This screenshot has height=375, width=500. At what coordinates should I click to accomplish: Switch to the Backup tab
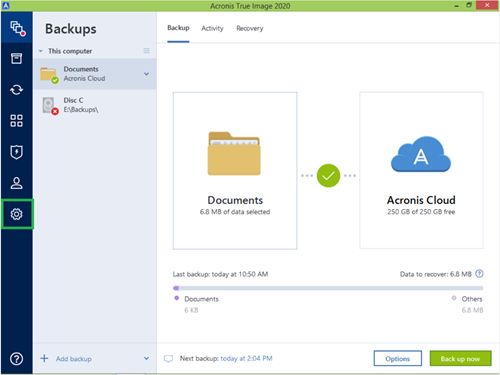tap(178, 28)
